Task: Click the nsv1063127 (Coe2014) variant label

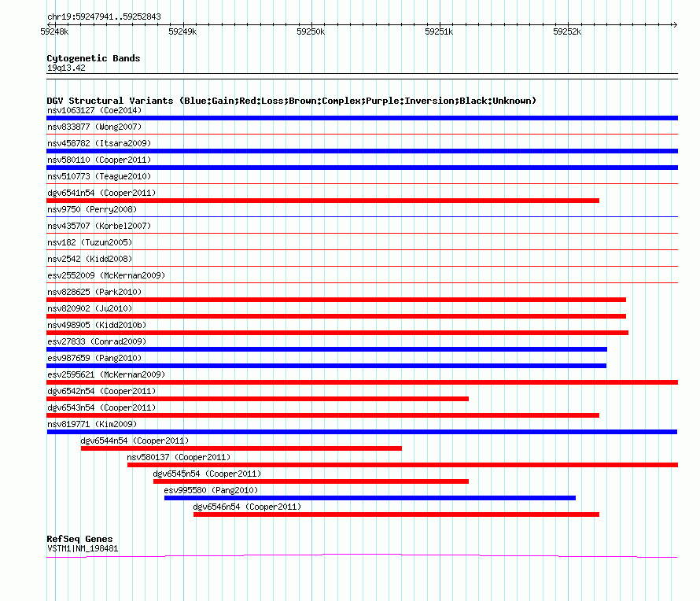Action: 94,110
